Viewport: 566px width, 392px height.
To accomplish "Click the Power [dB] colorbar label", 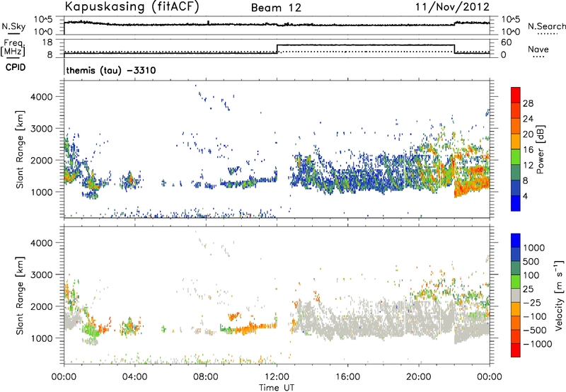I will point(540,149).
